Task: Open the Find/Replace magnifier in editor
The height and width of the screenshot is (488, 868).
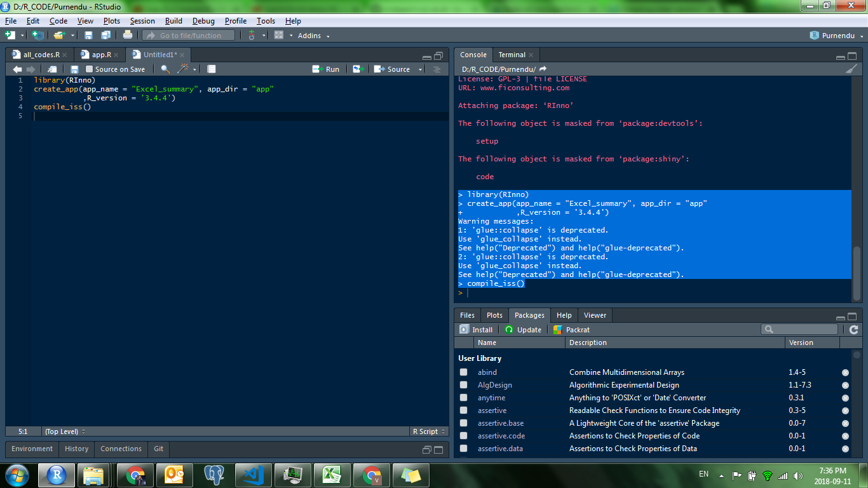Action: pyautogui.click(x=165, y=69)
